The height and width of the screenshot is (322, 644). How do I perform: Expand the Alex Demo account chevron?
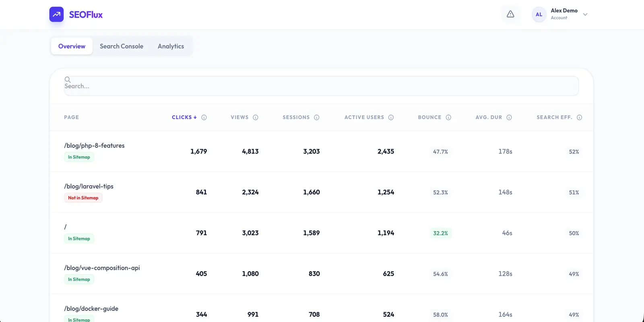(x=585, y=14)
